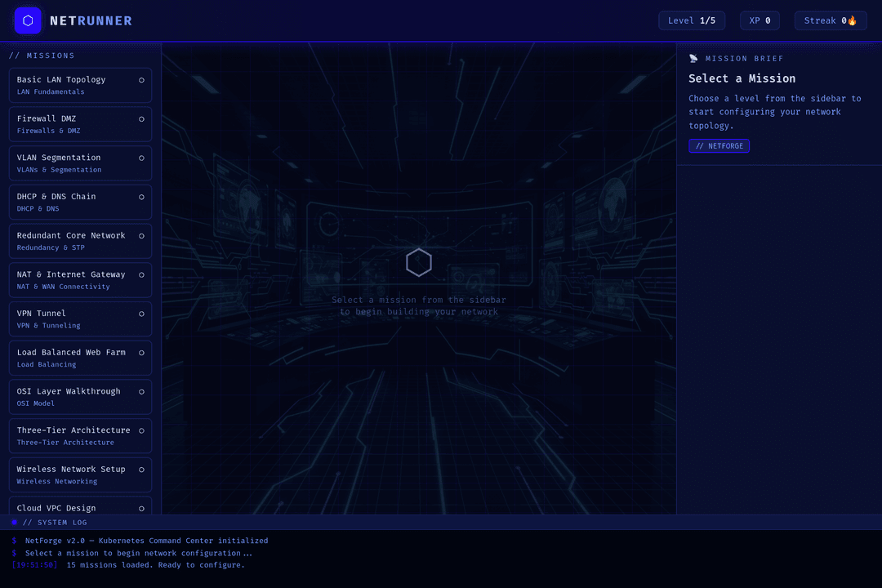
Task: Click the NetRunner hexagon logo icon
Action: [28, 20]
